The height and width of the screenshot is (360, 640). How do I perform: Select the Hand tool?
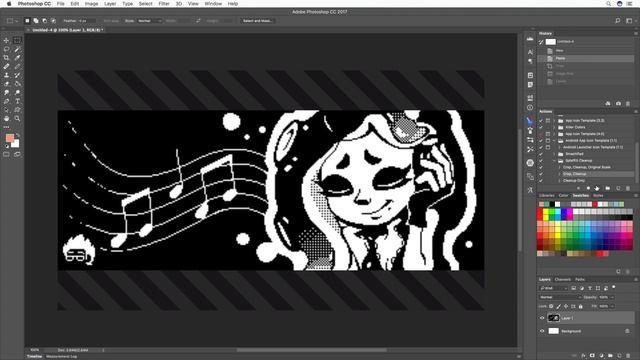point(6,118)
